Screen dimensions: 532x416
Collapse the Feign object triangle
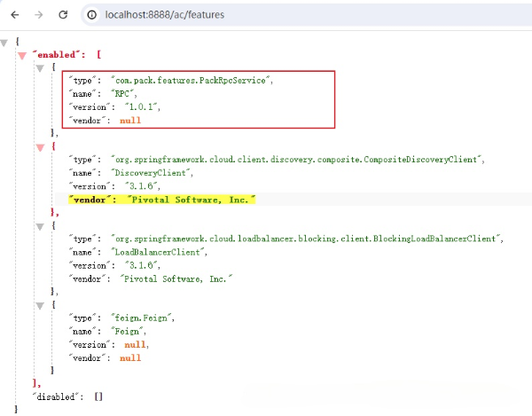[40, 306]
